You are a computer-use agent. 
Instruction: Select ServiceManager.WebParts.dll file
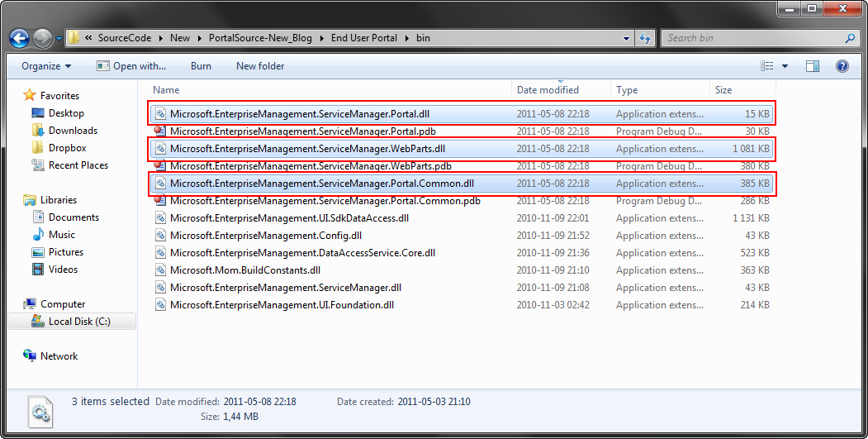pos(462,149)
